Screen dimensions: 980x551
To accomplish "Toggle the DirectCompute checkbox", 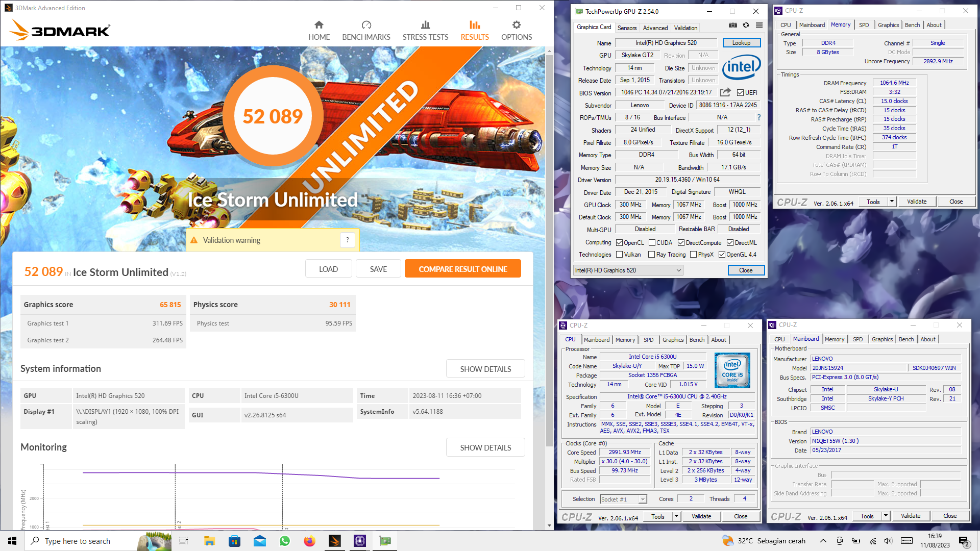I will click(681, 243).
